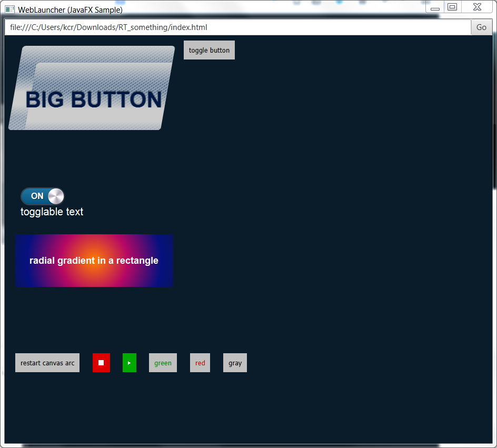
Task: Select the 'green' text color button
Action: pyautogui.click(x=163, y=363)
